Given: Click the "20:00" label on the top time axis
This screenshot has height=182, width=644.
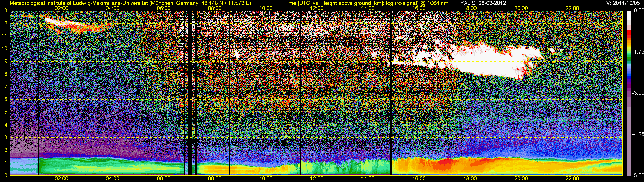Looking at the screenshot, I should click(521, 9).
